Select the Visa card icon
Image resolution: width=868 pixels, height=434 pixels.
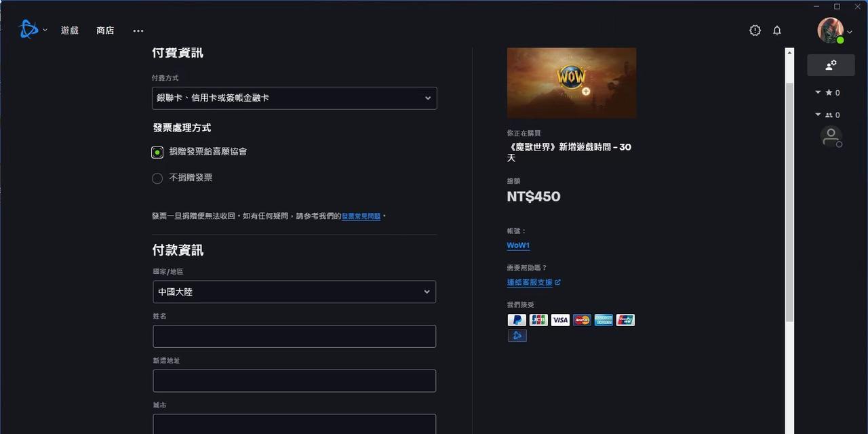tap(560, 319)
